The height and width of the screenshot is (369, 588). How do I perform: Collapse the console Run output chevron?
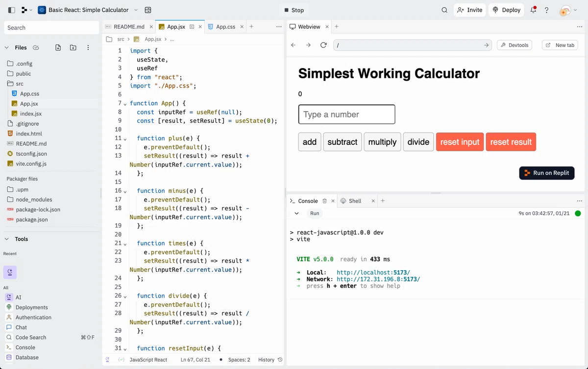click(x=296, y=213)
